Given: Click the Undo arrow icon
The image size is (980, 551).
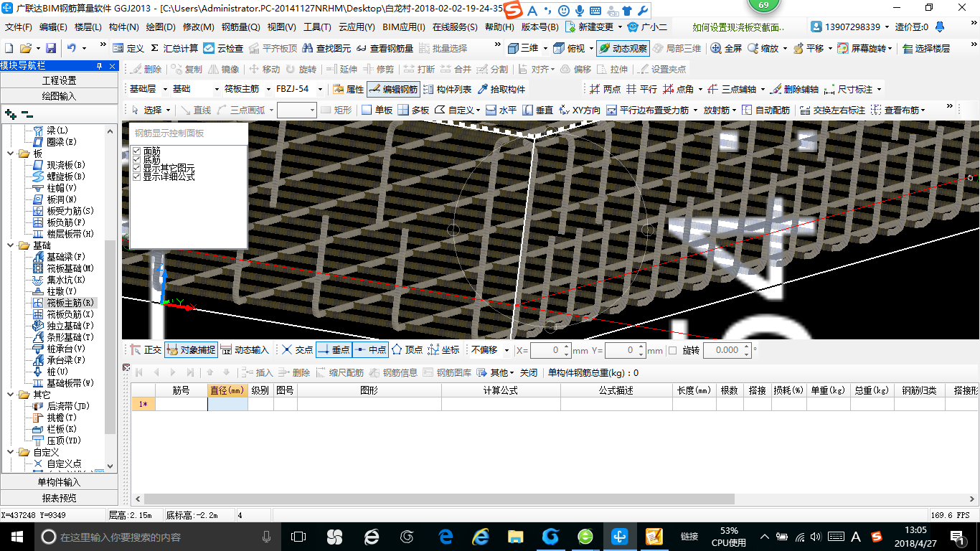Looking at the screenshot, I should 72,48.
